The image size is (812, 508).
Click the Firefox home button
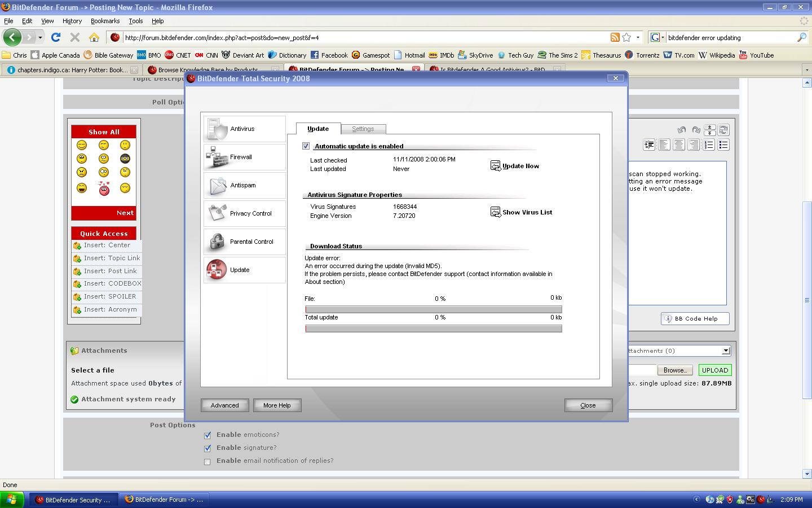[94, 37]
